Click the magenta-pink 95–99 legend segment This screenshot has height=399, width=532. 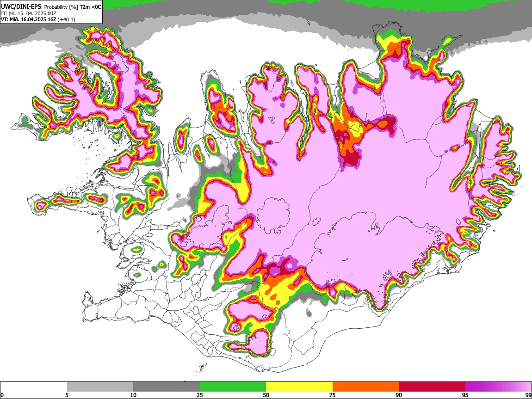click(498, 387)
